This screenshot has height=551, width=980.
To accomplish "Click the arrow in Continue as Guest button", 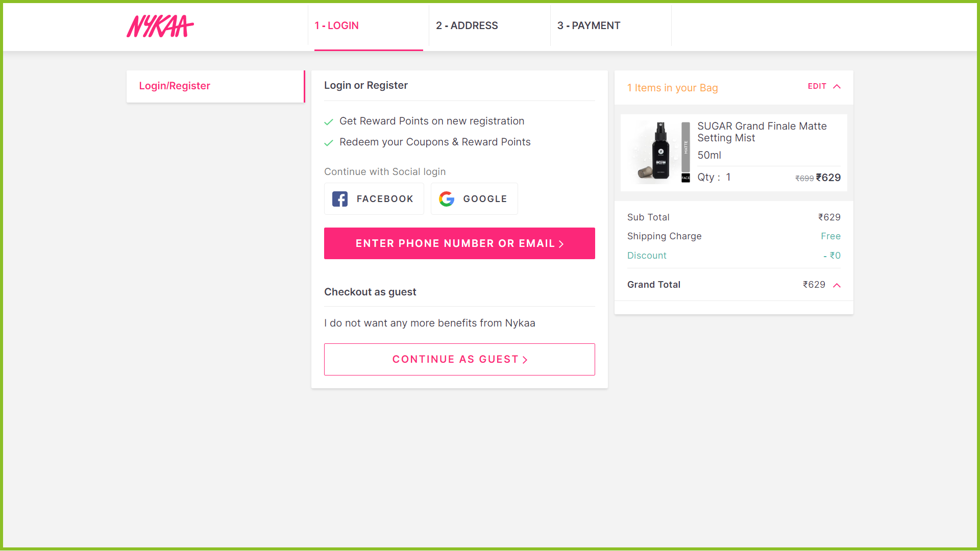I will pos(525,360).
